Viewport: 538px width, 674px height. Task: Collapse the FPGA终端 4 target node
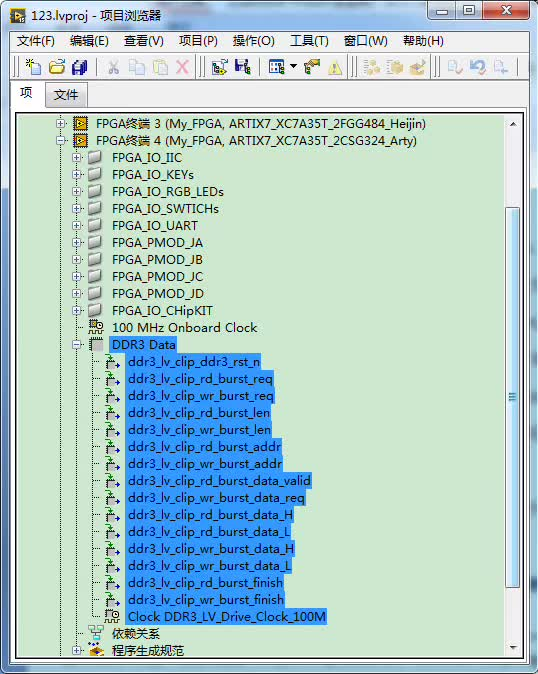click(61, 140)
